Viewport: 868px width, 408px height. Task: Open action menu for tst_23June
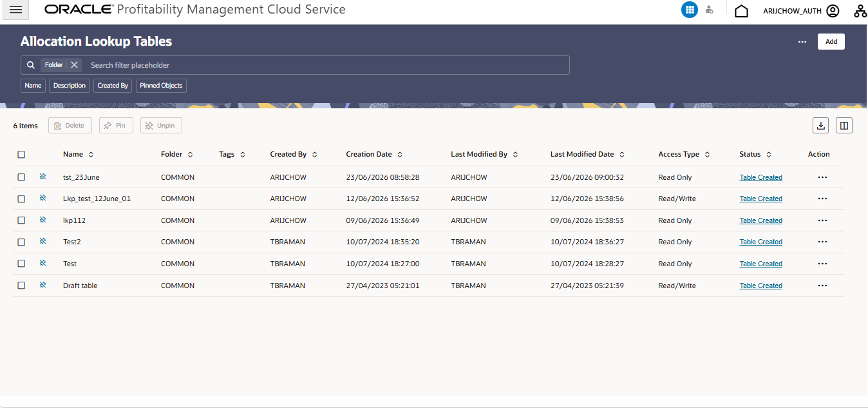click(822, 177)
